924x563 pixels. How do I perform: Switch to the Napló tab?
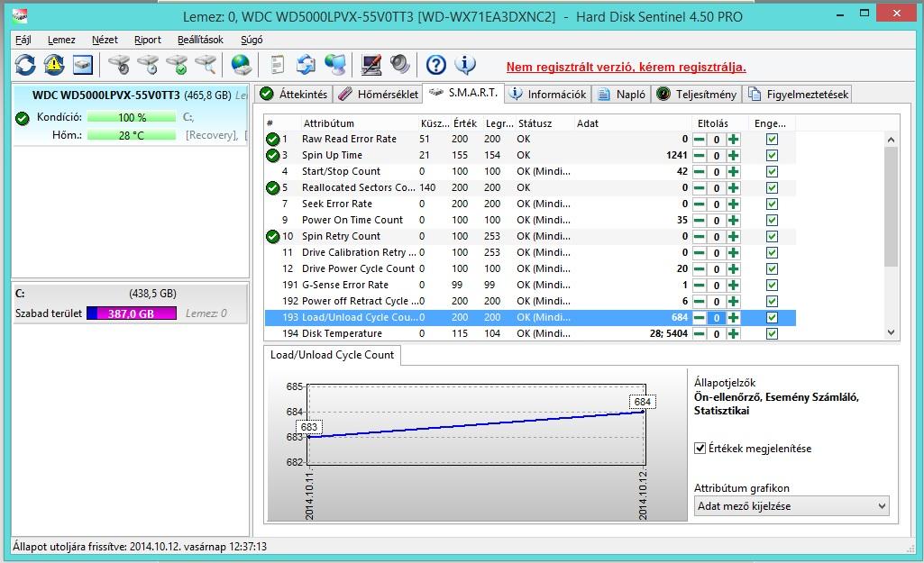[x=622, y=95]
